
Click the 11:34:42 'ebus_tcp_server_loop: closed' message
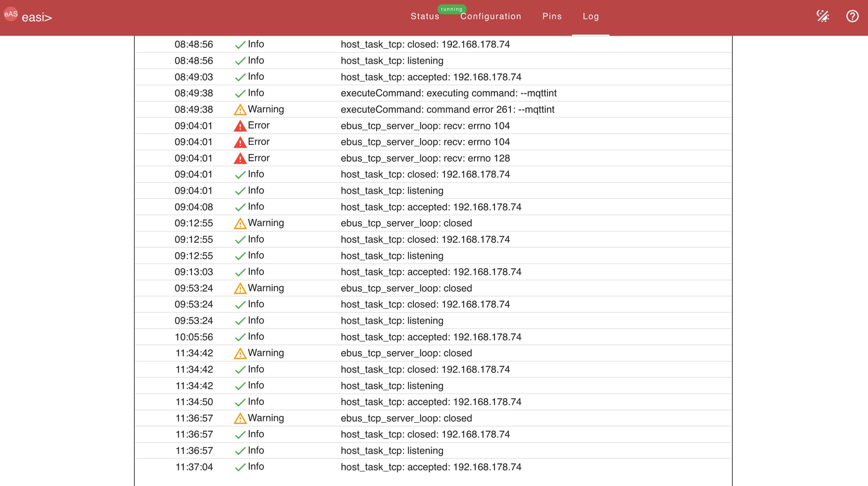coord(406,353)
